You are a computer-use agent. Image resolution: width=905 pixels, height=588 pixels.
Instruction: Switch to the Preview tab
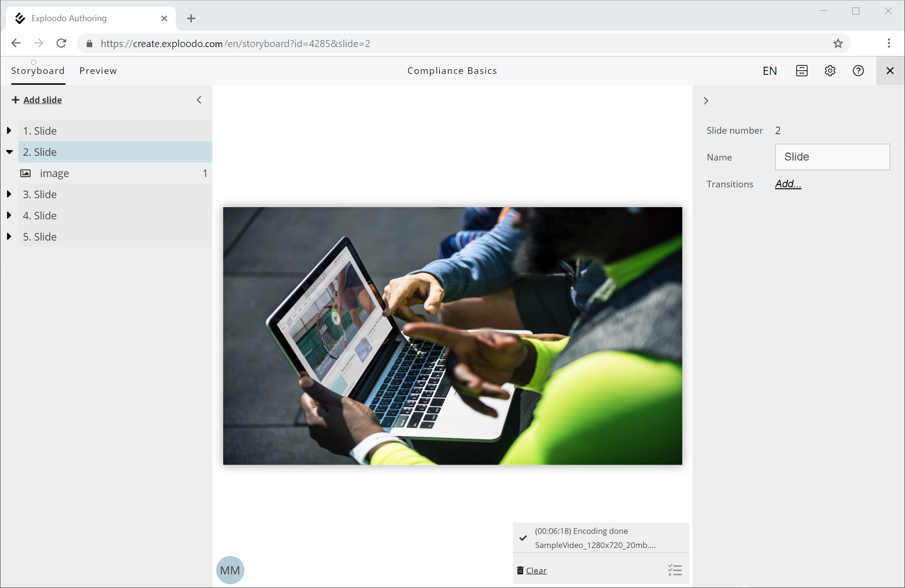pos(98,71)
